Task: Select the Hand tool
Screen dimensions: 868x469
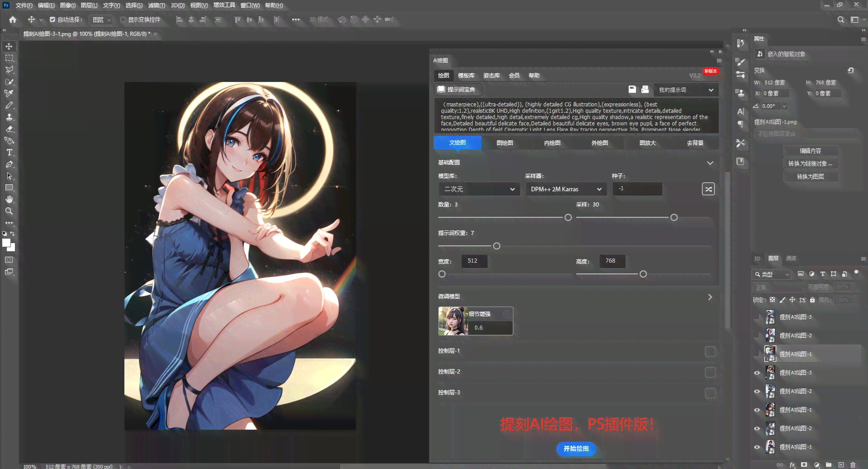Action: (9, 199)
